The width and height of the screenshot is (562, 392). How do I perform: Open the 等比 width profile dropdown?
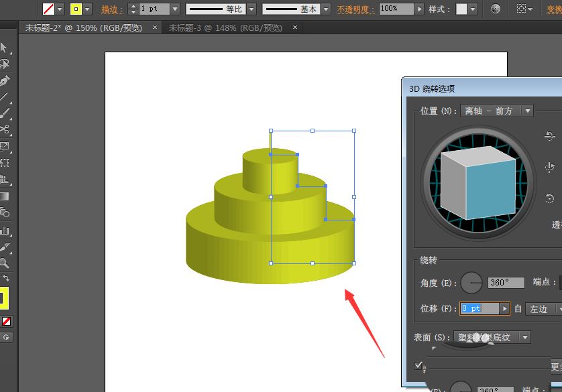[x=251, y=9]
